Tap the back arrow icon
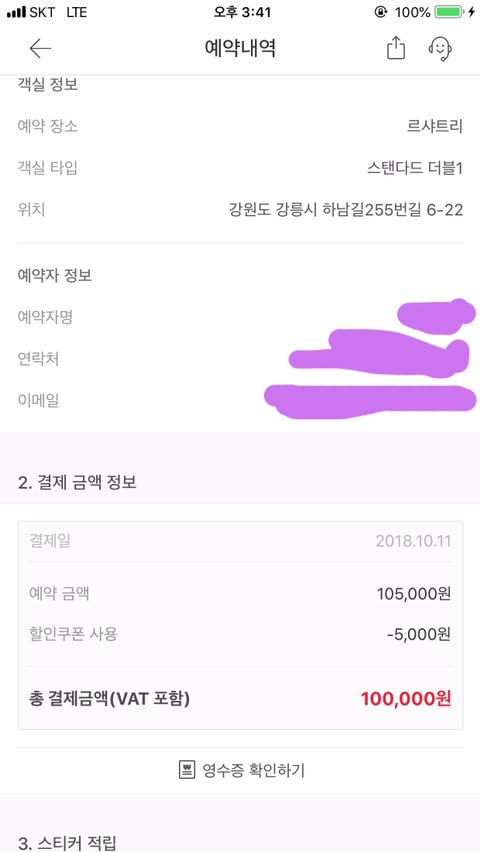The height and width of the screenshot is (852, 480). click(40, 48)
